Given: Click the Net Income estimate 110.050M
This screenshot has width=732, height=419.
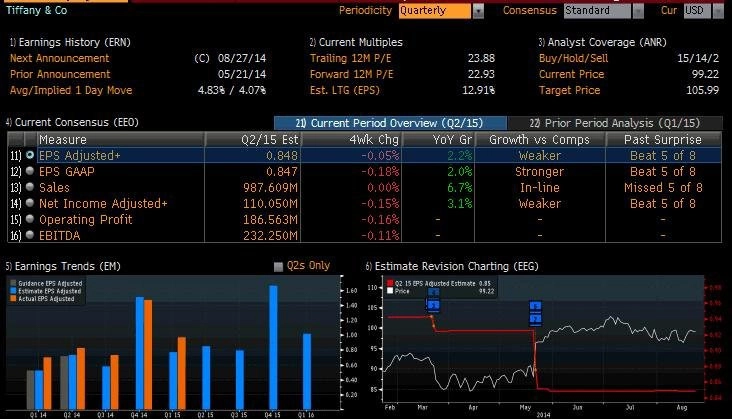Looking at the screenshot, I should (x=270, y=203).
